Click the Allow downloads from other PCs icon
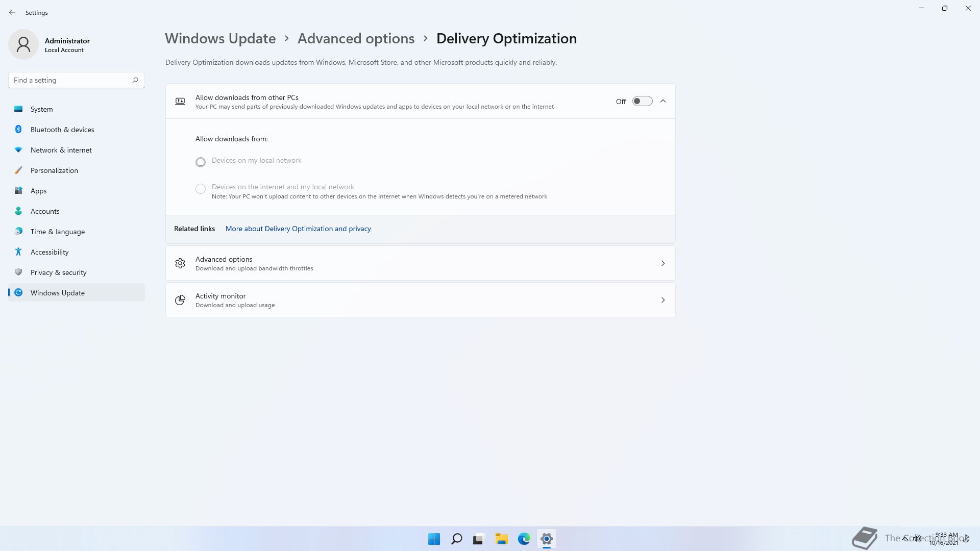The width and height of the screenshot is (980, 551). point(180,101)
